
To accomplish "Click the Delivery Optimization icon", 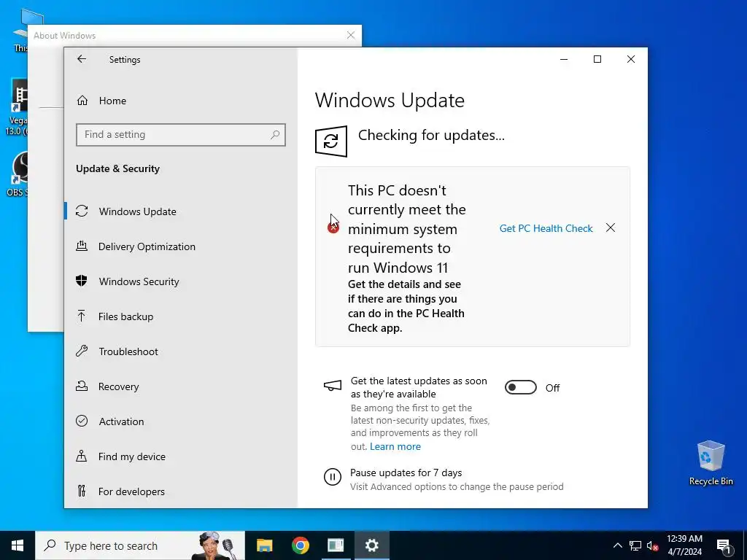I will coord(82,246).
